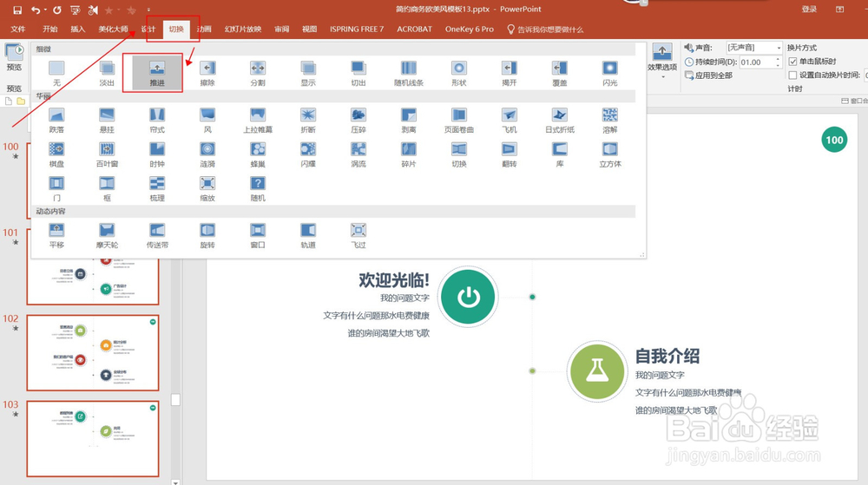The image size is (868, 485).
Task: Select the 涟漪 ripple transition
Action: pyautogui.click(x=207, y=154)
